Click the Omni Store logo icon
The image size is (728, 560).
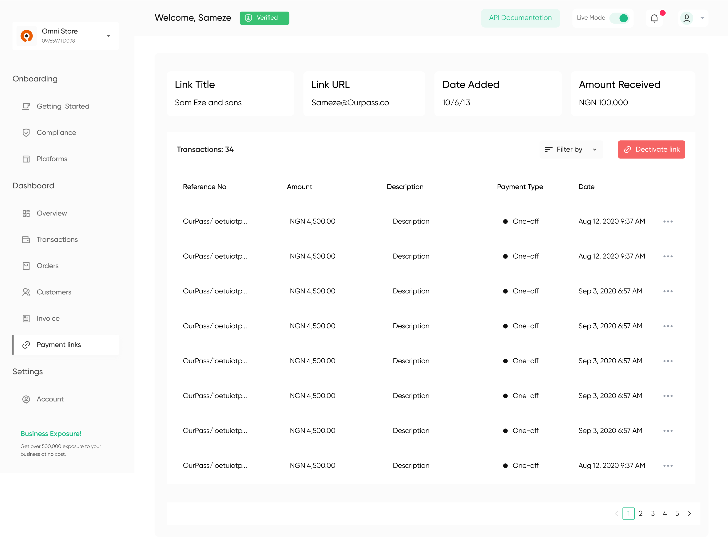[x=27, y=36]
